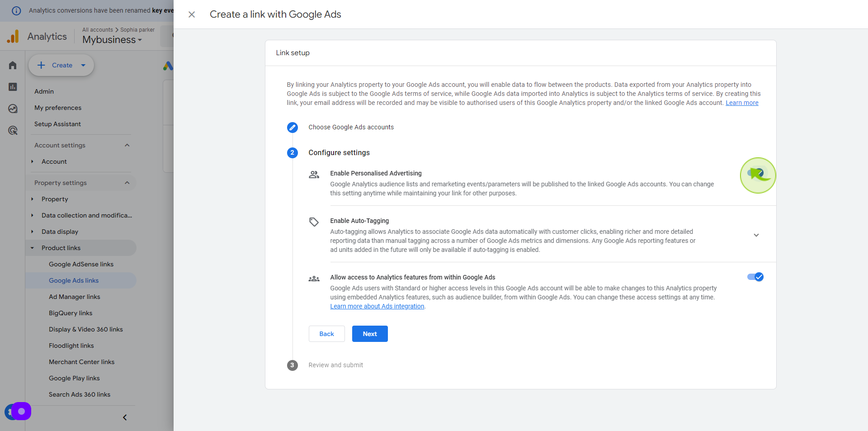Click the pencil edit icon for step one
This screenshot has height=431, width=868.
tap(292, 127)
